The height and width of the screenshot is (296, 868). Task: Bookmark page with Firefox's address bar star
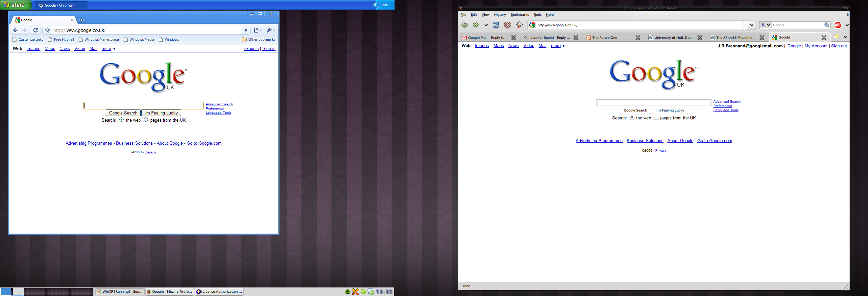[x=743, y=25]
